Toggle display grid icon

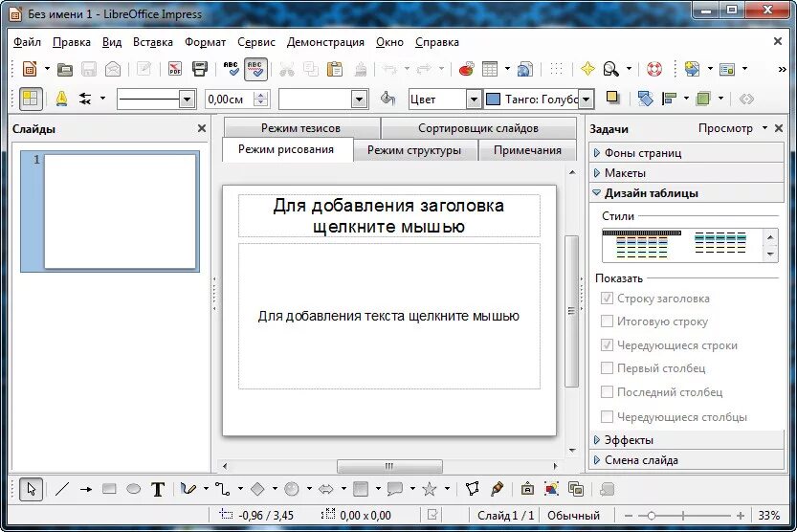(x=557, y=69)
